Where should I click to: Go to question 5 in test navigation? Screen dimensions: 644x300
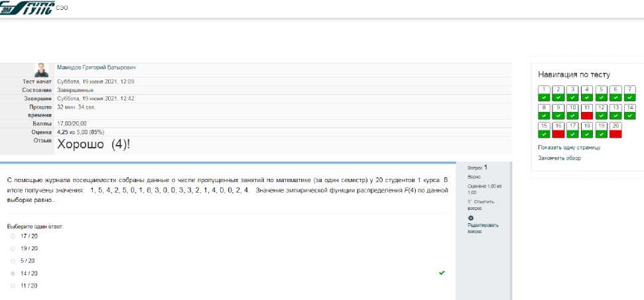coord(602,93)
